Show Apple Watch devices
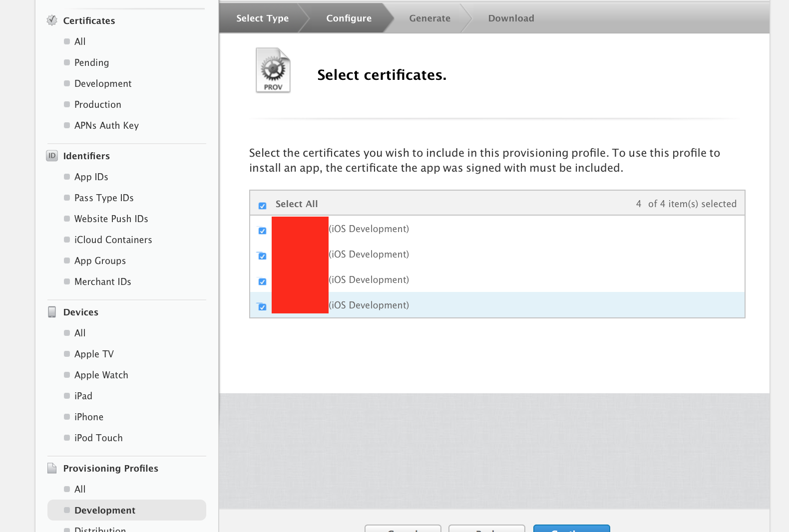Viewport: 789px width, 532px height. tap(101, 375)
